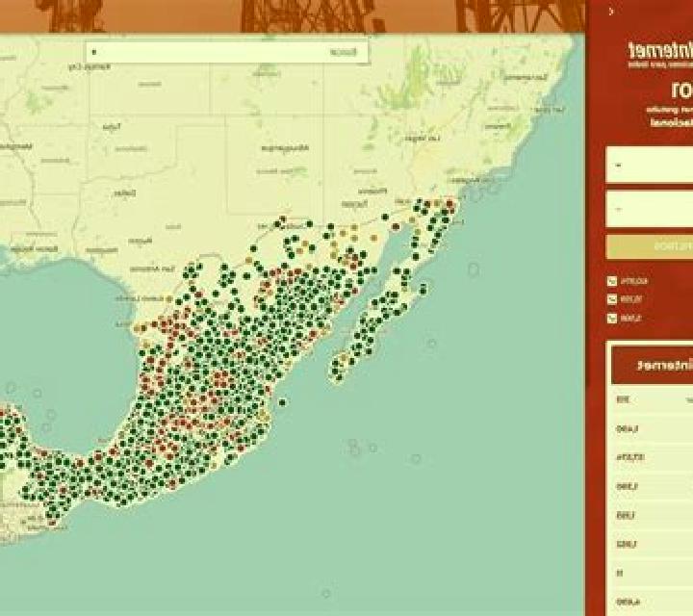Open the second white dropdown in the sidebar
The height and width of the screenshot is (616, 693).
(650, 209)
